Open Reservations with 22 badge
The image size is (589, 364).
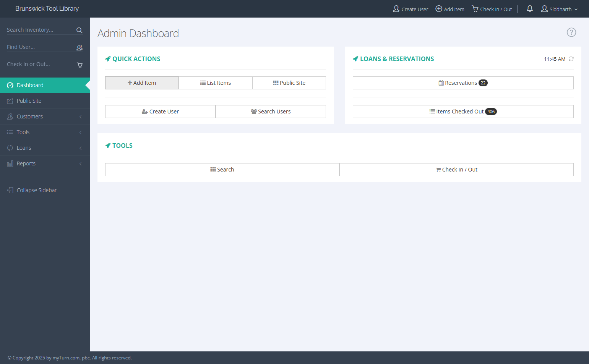click(x=463, y=83)
